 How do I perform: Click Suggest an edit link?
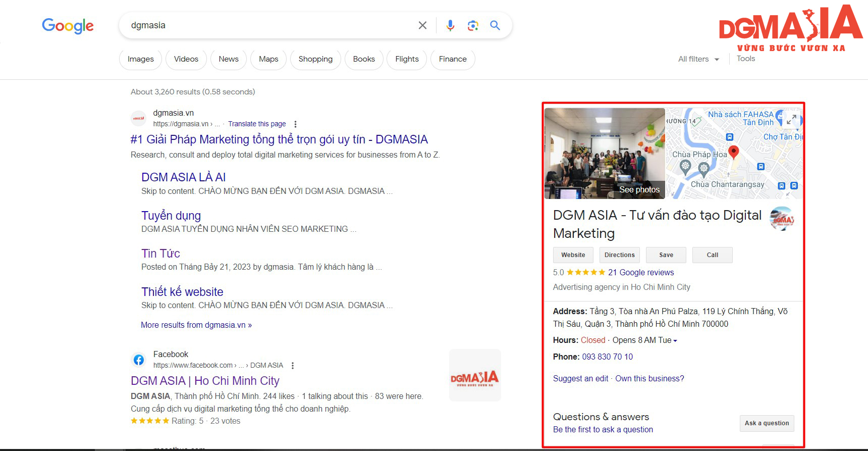[x=580, y=379]
